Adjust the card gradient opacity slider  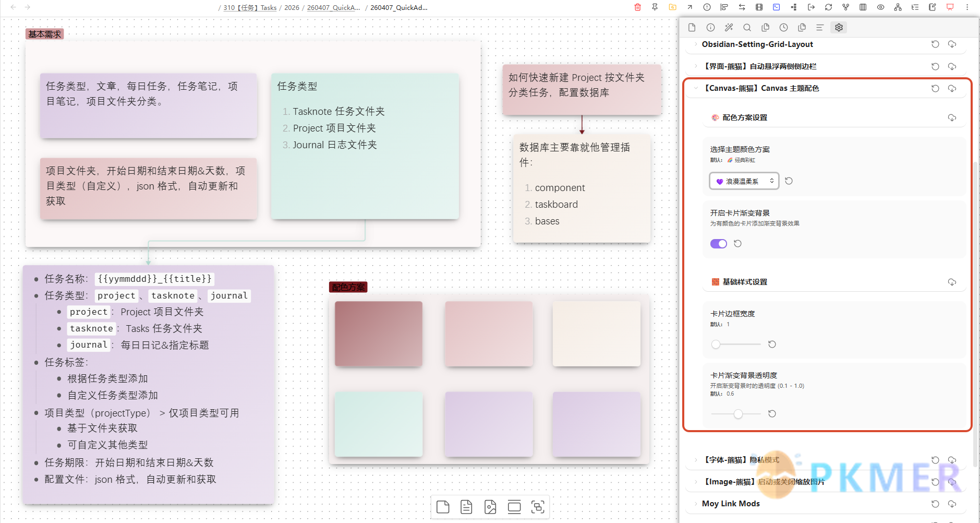[x=738, y=414]
